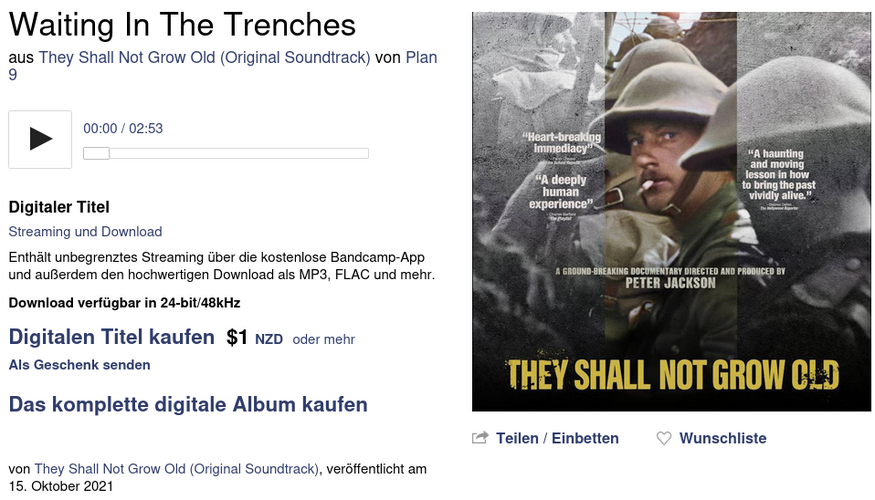This screenshot has height=500, width=875.
Task: Click Das komplette digitale Album kaufen
Action: click(188, 405)
